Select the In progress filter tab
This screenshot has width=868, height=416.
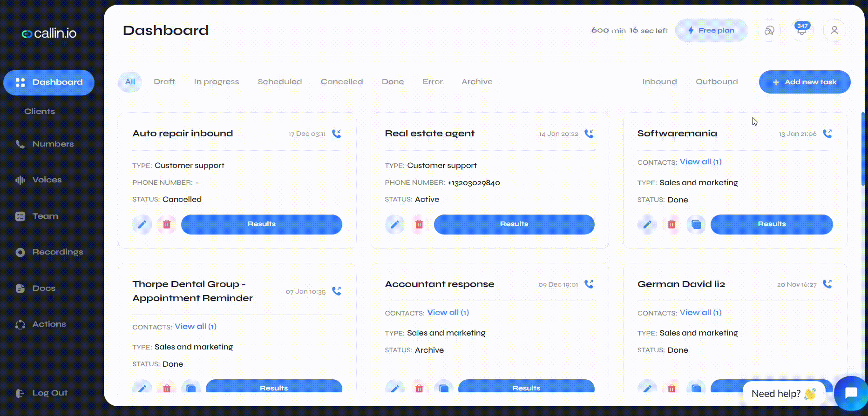[217, 82]
